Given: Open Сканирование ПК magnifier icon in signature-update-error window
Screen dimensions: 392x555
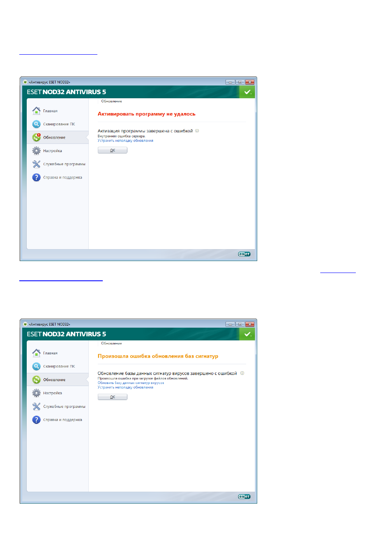Looking at the screenshot, I should coord(37,366).
